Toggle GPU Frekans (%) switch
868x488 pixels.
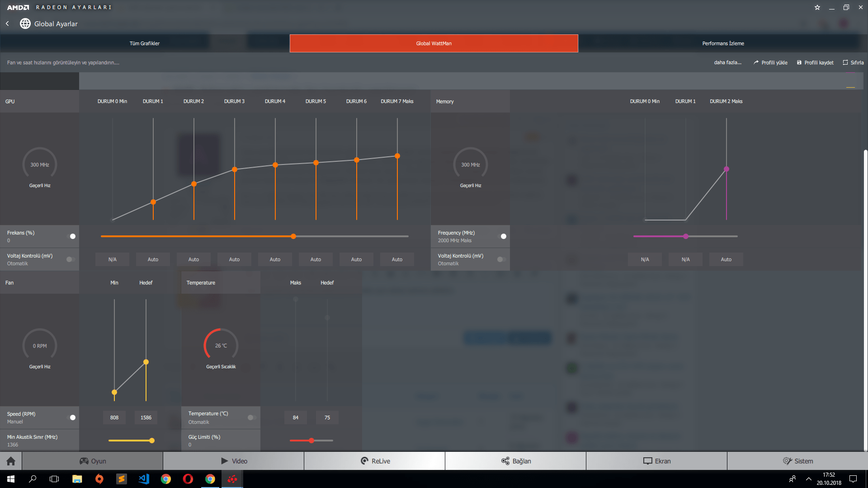click(71, 236)
